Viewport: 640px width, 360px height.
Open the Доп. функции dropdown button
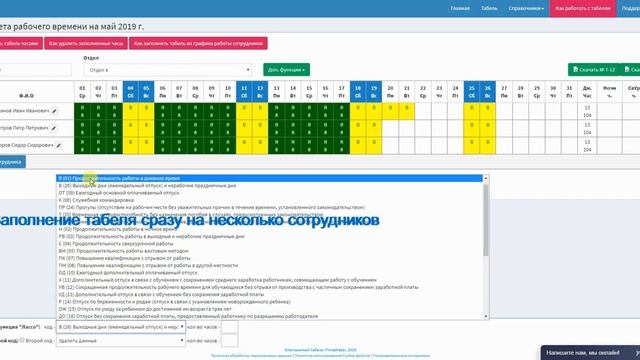point(287,70)
